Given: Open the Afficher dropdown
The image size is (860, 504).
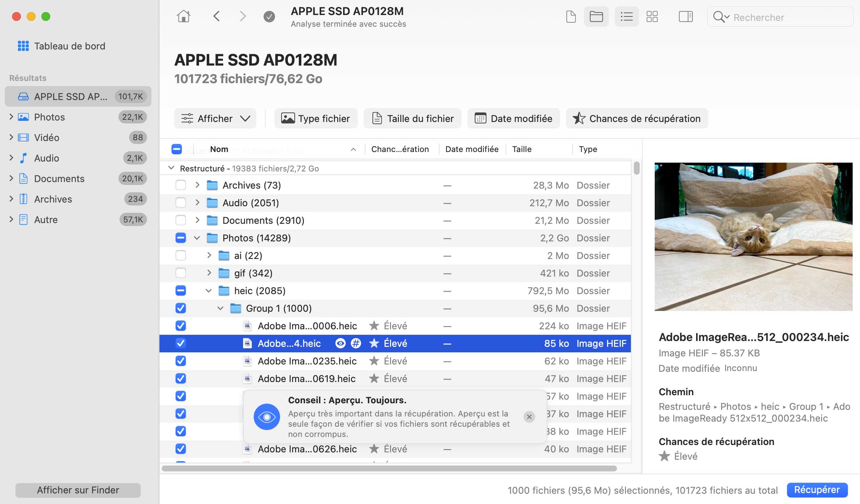Looking at the screenshot, I should click(215, 119).
